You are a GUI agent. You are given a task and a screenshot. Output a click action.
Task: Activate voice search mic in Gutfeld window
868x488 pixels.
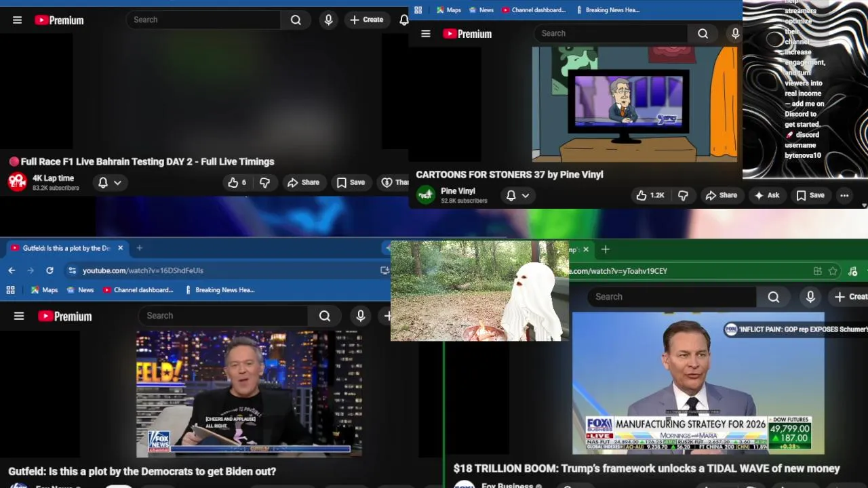pyautogui.click(x=361, y=316)
